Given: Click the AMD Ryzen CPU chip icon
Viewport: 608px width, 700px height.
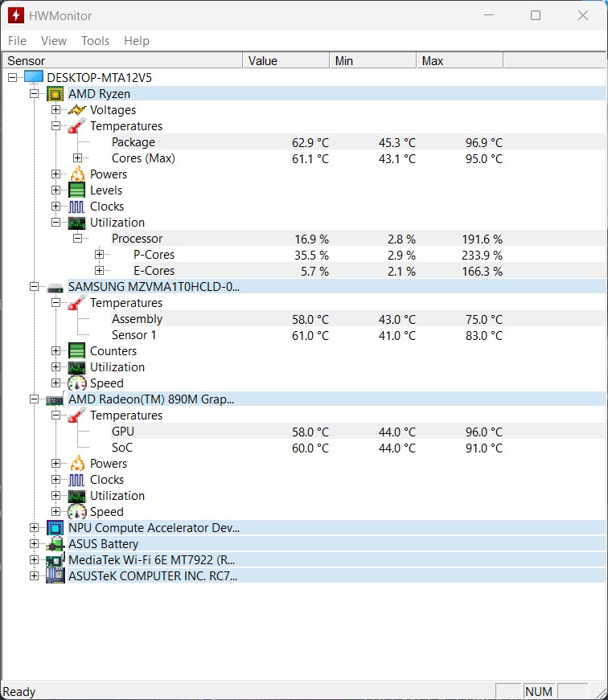Looking at the screenshot, I should pos(55,94).
